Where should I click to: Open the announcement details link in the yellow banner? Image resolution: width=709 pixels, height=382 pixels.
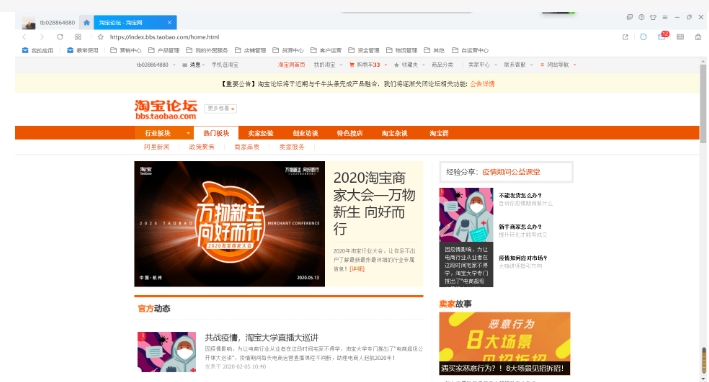[482, 84]
